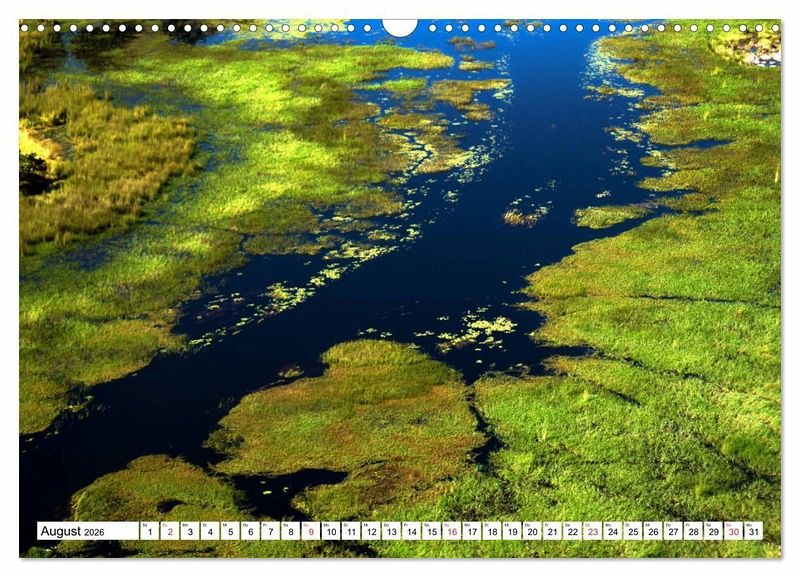This screenshot has height=577, width=800.
Task: Pick Sunday 23 shown in red
Action: (x=592, y=532)
